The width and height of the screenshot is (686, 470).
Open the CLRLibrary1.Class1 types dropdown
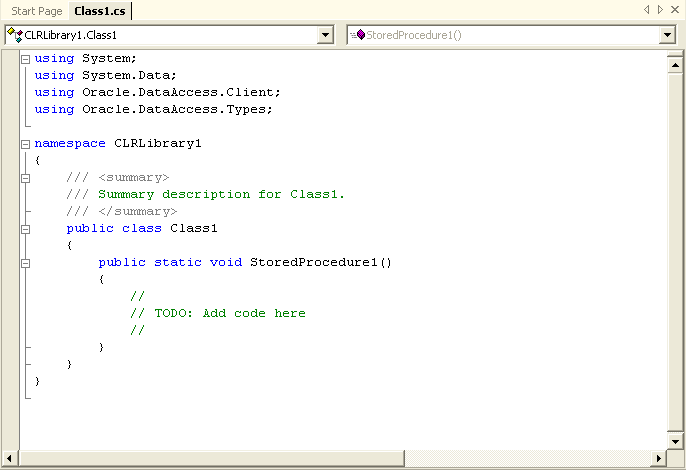tap(325, 35)
